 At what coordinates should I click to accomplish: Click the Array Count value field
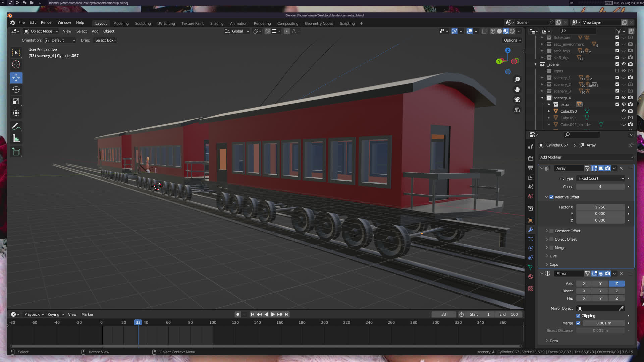click(600, 187)
